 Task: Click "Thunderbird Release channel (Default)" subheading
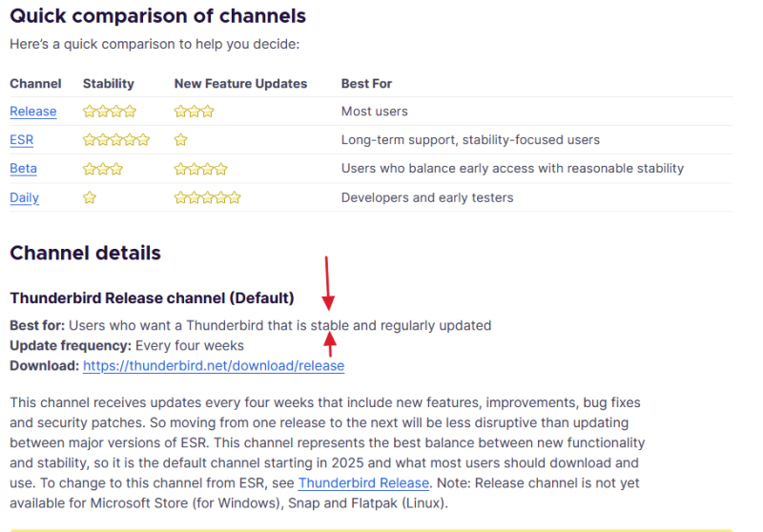(x=152, y=298)
